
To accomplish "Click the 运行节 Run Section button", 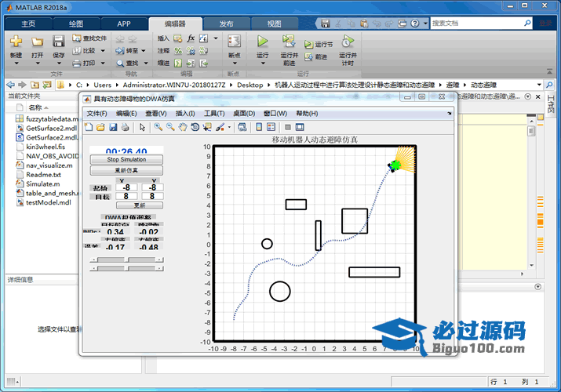I will point(319,45).
